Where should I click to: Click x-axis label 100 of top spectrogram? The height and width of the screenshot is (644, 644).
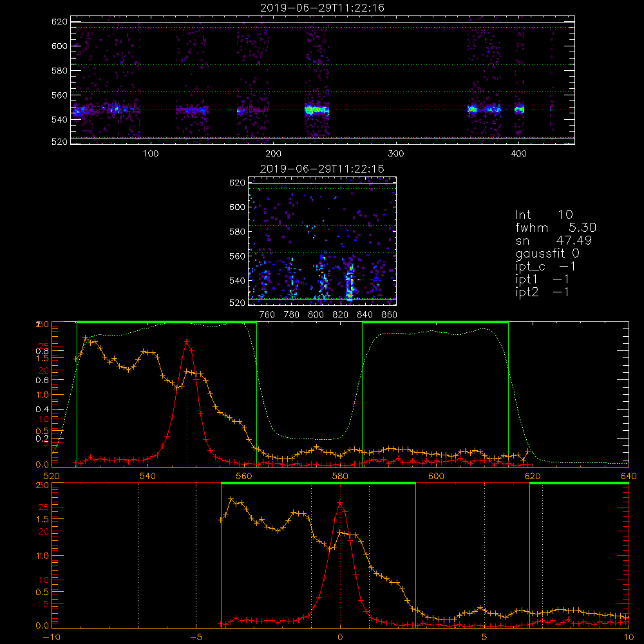(151, 154)
